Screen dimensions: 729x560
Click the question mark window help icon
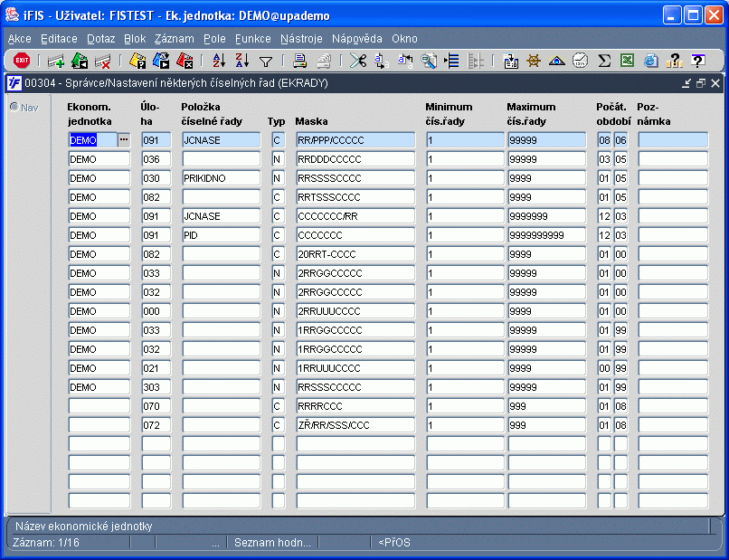698,61
